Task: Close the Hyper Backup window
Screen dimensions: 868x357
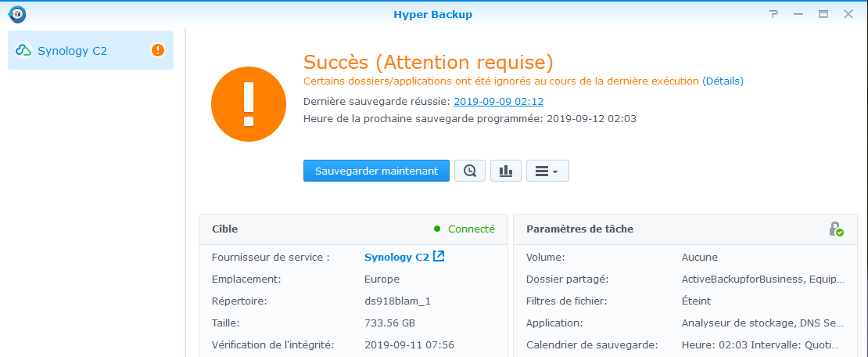Action: 848,14
